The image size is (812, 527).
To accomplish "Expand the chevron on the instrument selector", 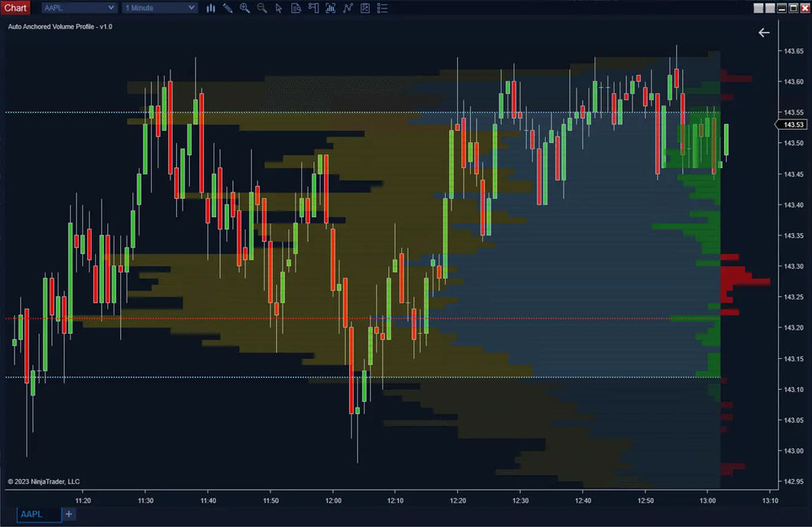I will coord(111,7).
